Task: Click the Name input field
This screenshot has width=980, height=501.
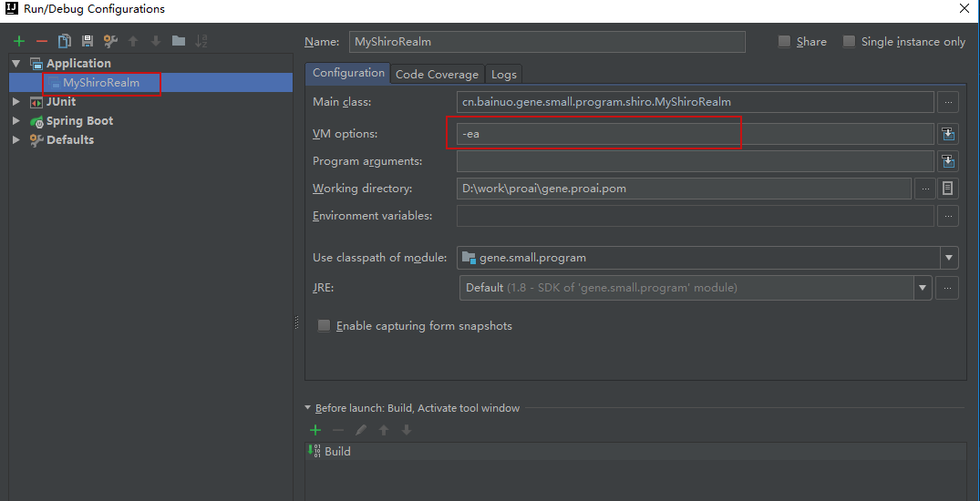Action: click(x=547, y=42)
